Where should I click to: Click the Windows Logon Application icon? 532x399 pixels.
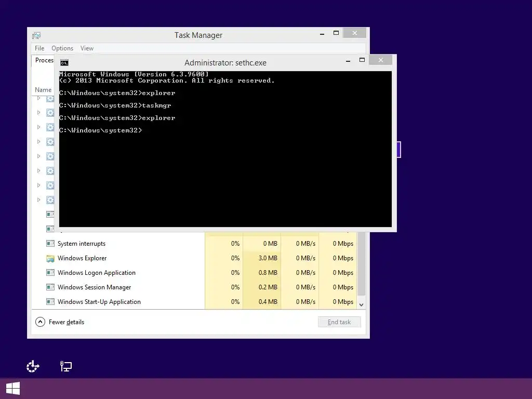click(x=50, y=273)
